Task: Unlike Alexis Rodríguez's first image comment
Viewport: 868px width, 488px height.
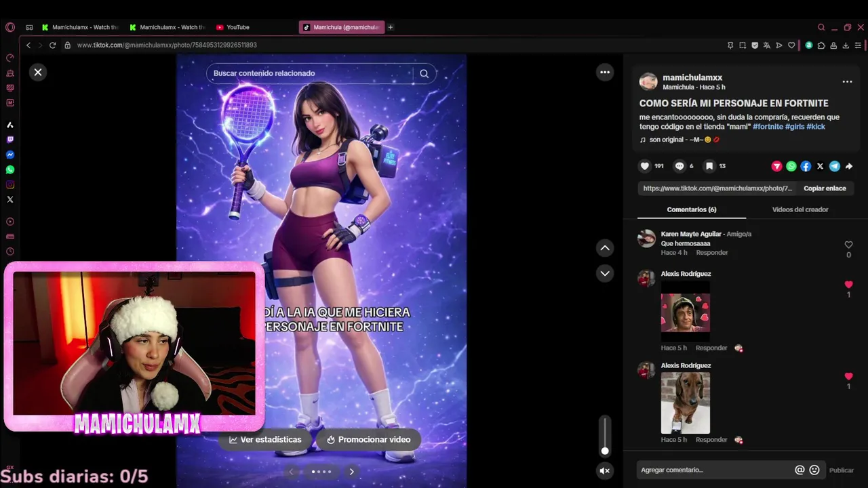Action: pyautogui.click(x=848, y=285)
